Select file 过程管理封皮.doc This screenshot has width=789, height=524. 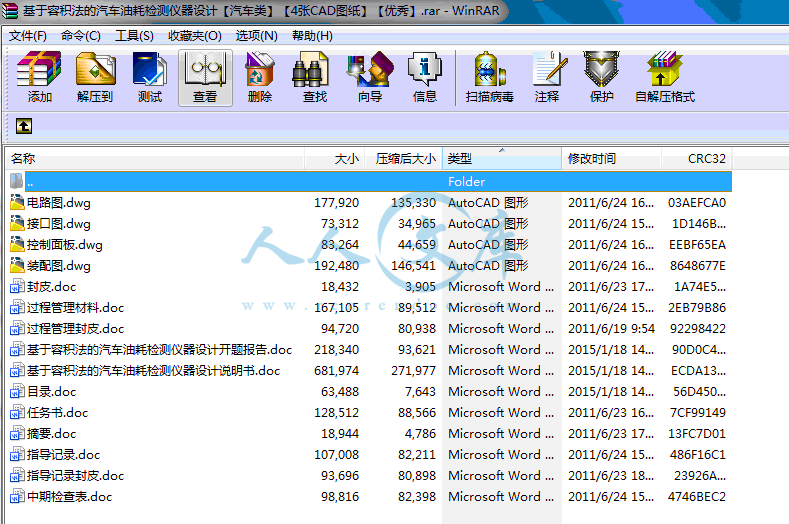point(75,329)
